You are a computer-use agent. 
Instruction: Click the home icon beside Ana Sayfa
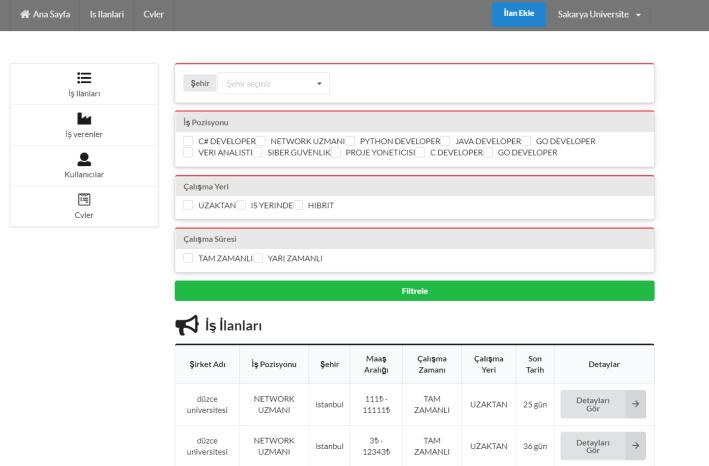click(x=25, y=14)
